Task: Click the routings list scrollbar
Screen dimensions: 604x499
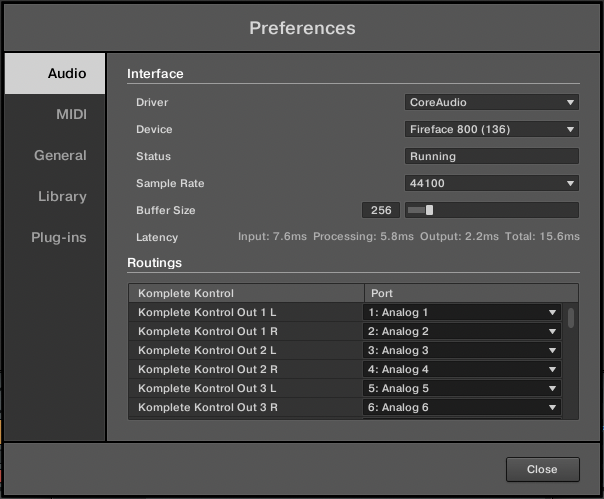Action: point(571,318)
